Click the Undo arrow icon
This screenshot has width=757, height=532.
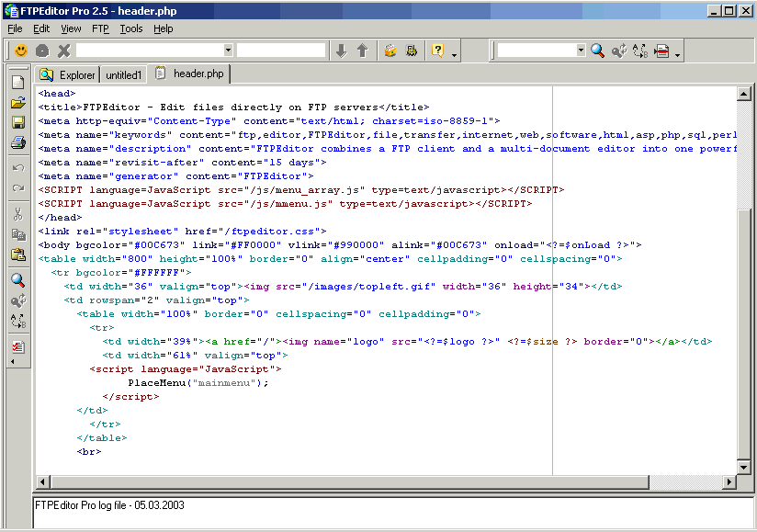coord(18,168)
